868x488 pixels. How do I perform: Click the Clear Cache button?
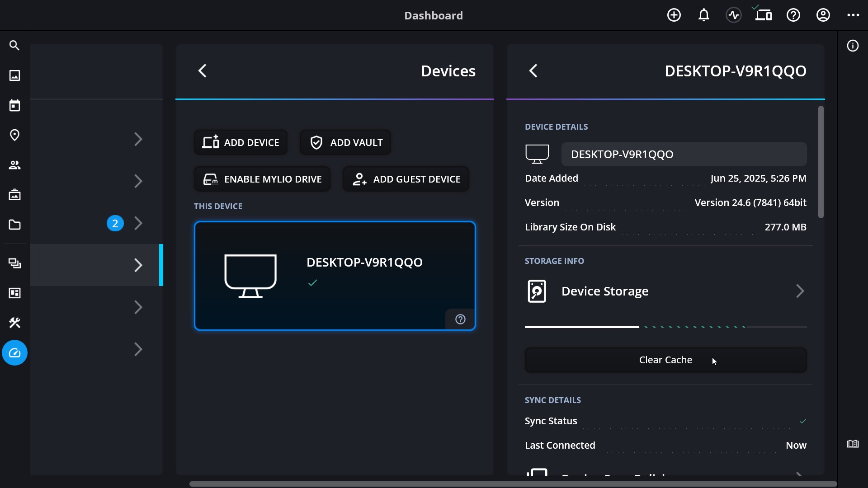pos(665,360)
